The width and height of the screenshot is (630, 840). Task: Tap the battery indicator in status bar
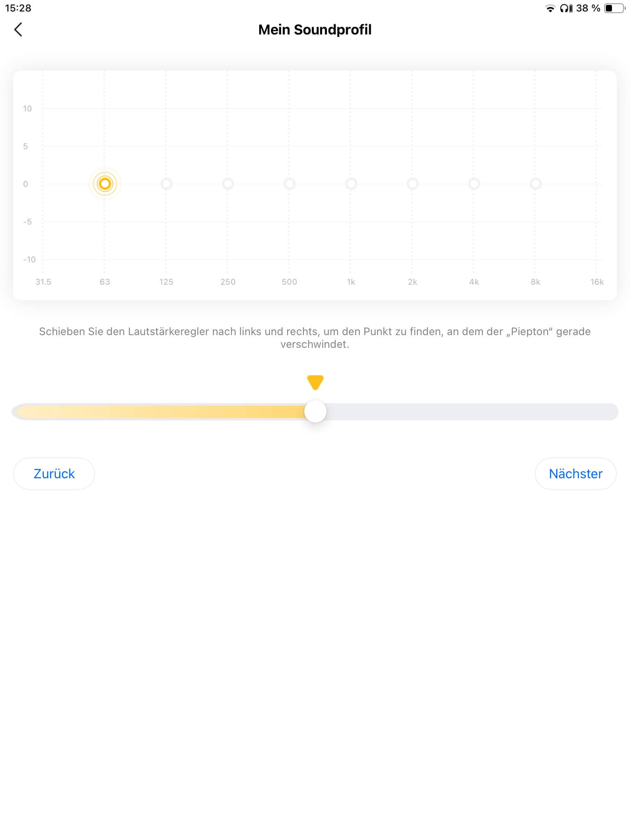[x=614, y=8]
